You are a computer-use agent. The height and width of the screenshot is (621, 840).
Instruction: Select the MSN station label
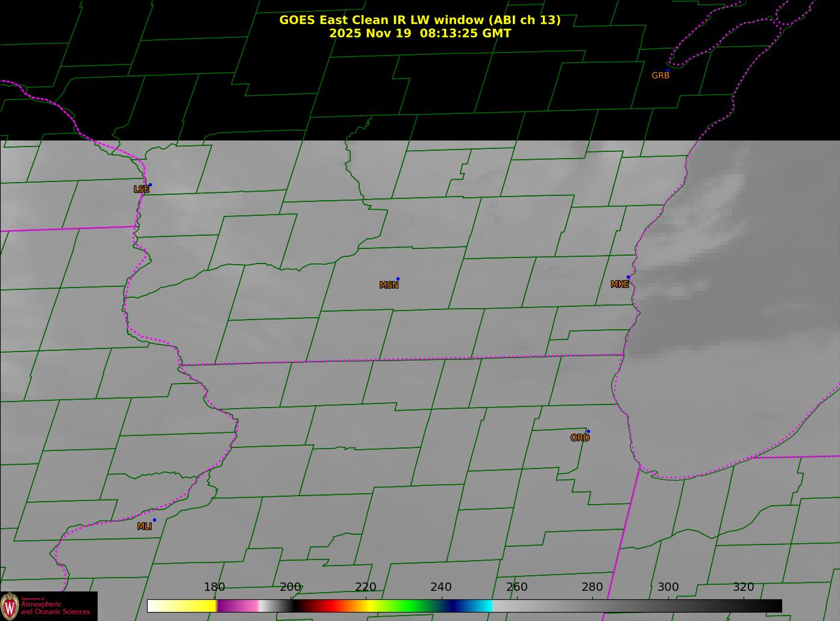pos(389,285)
